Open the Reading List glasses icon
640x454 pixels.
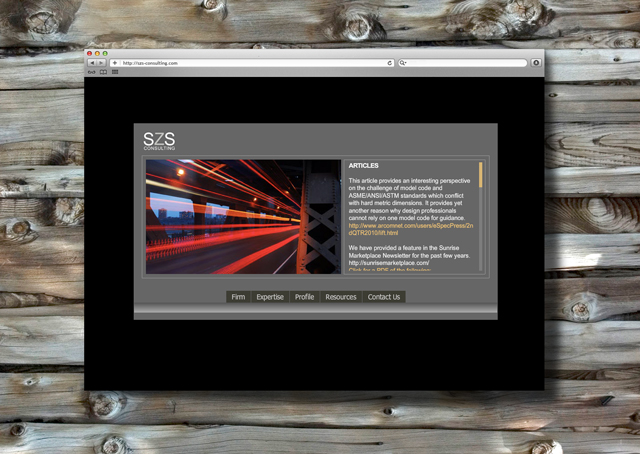pyautogui.click(x=91, y=72)
